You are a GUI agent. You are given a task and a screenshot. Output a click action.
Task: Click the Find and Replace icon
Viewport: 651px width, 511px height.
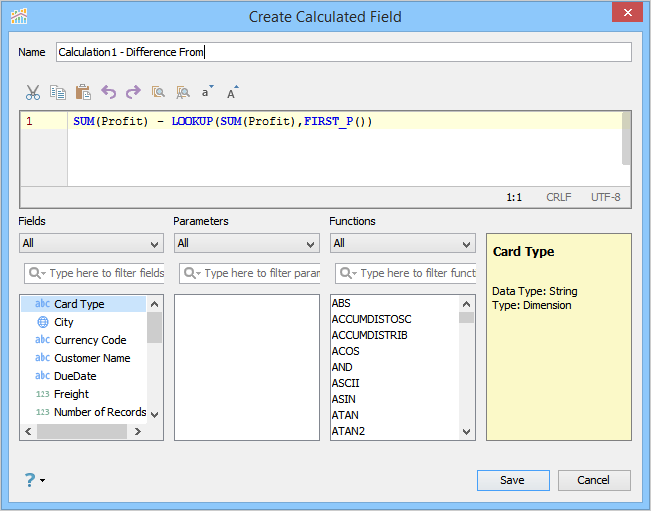click(x=182, y=92)
